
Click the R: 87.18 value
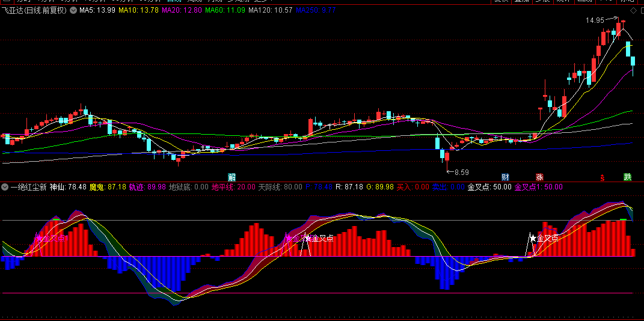(x=349, y=187)
